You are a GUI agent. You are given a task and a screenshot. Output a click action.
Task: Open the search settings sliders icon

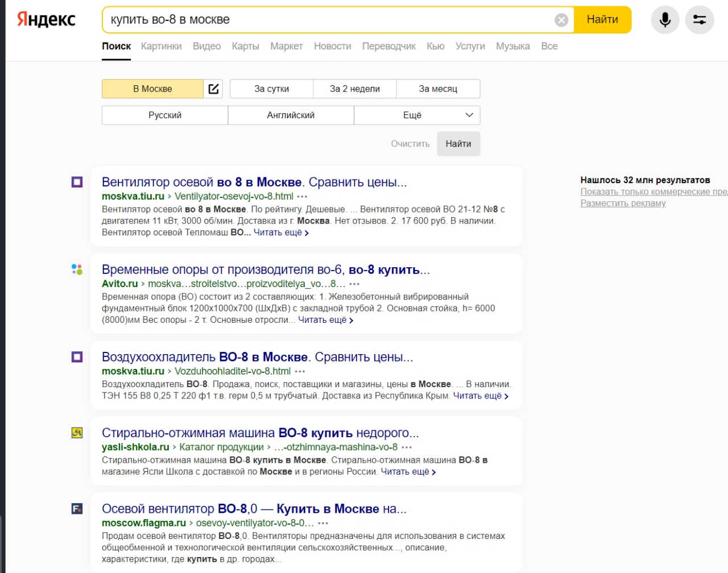tap(700, 20)
